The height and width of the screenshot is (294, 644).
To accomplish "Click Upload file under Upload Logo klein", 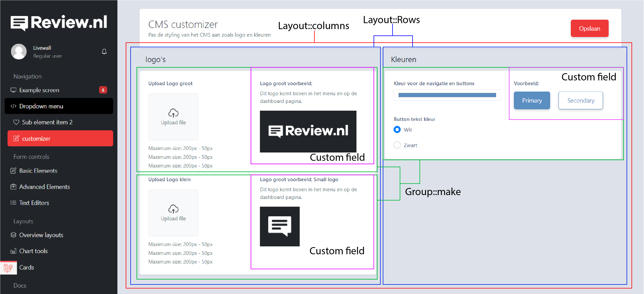I will 173,213.
